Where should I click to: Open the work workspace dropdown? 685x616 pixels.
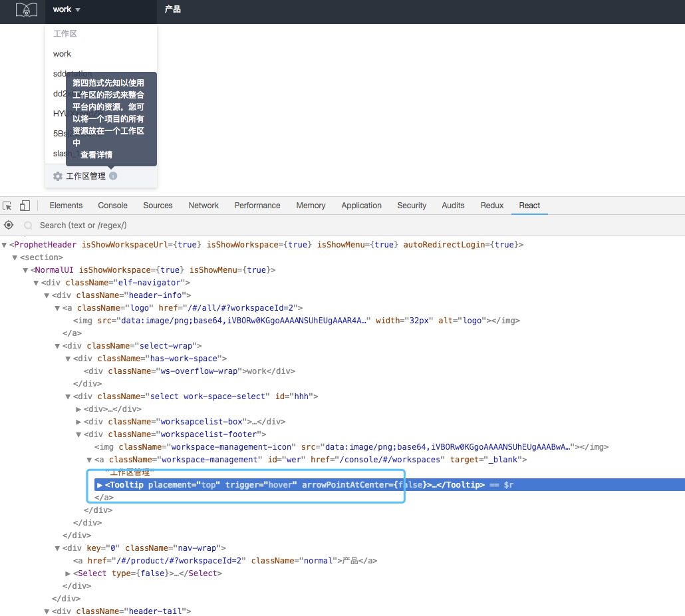tap(67, 9)
